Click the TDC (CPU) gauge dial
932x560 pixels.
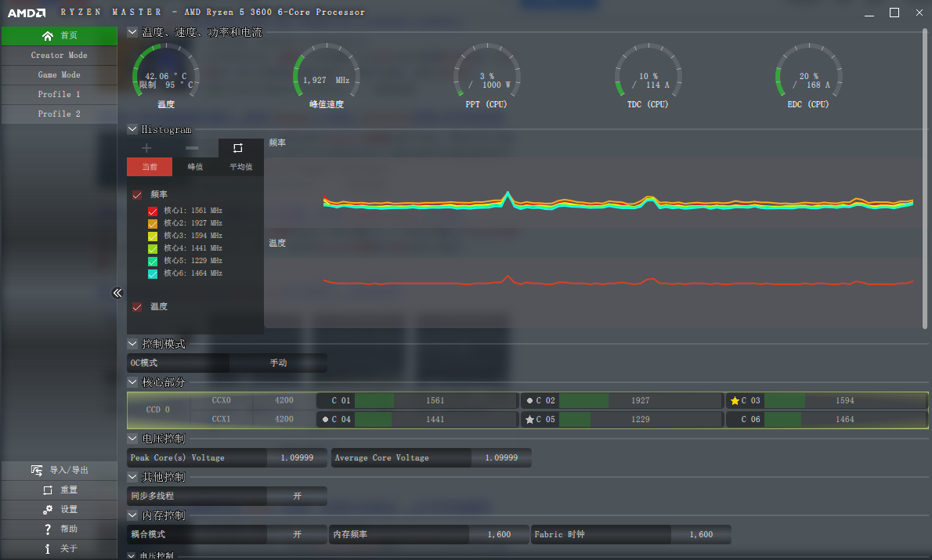click(x=648, y=71)
